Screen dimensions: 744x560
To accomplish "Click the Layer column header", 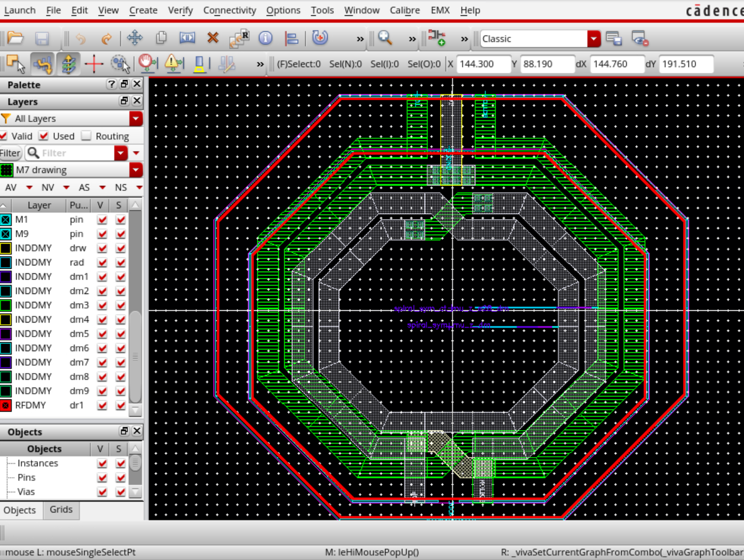I will (x=39, y=206).
